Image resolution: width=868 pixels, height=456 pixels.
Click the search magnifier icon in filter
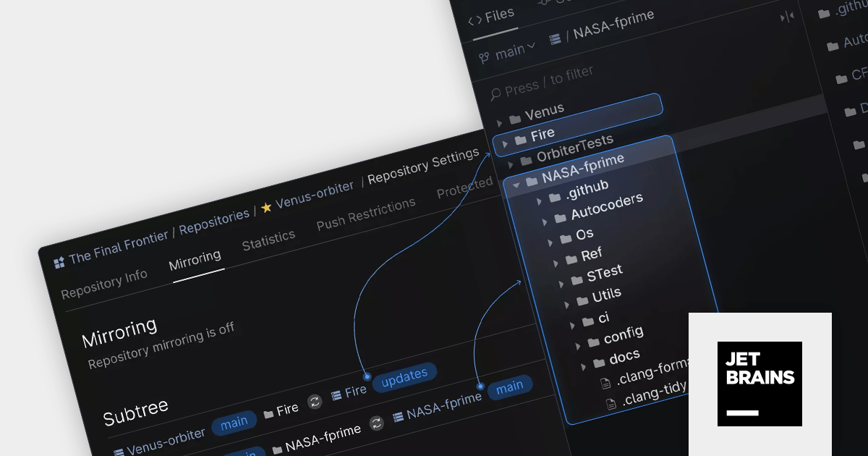(495, 93)
